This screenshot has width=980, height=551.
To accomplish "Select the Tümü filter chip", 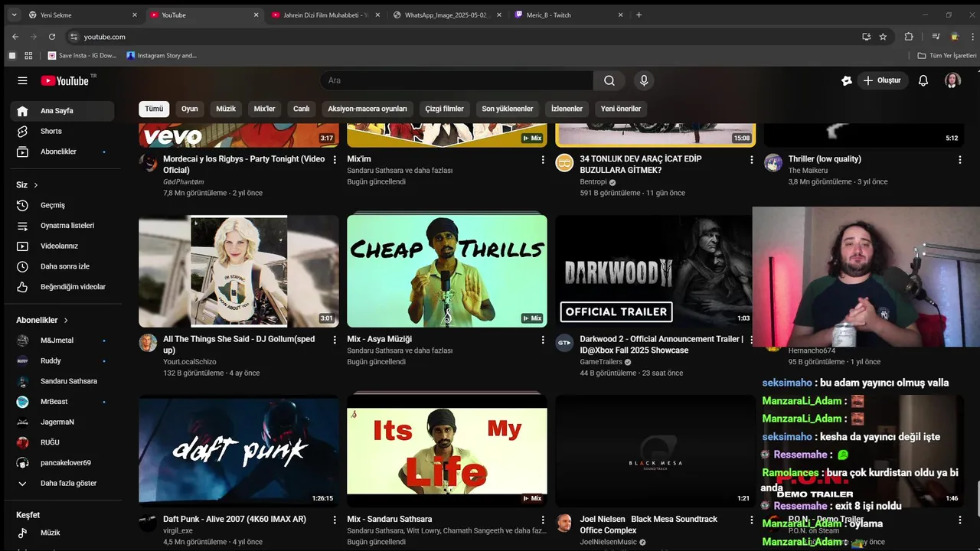I will pyautogui.click(x=154, y=109).
